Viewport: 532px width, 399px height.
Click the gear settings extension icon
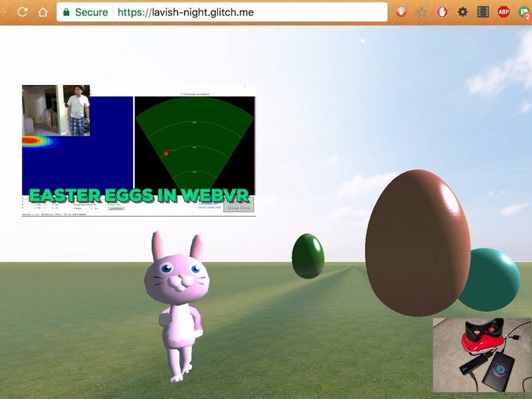coord(462,12)
